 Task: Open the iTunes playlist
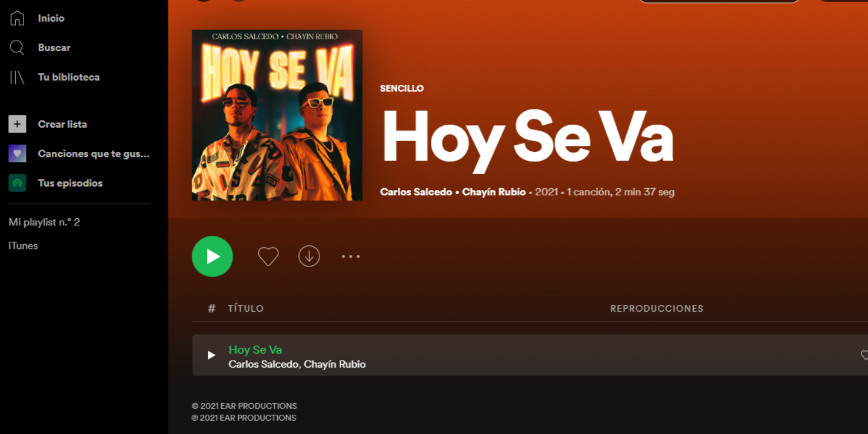[x=23, y=245]
